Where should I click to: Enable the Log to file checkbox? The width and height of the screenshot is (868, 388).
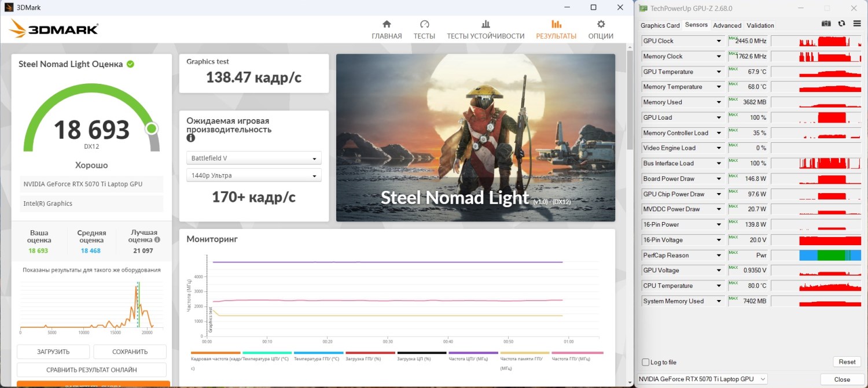pyautogui.click(x=646, y=362)
